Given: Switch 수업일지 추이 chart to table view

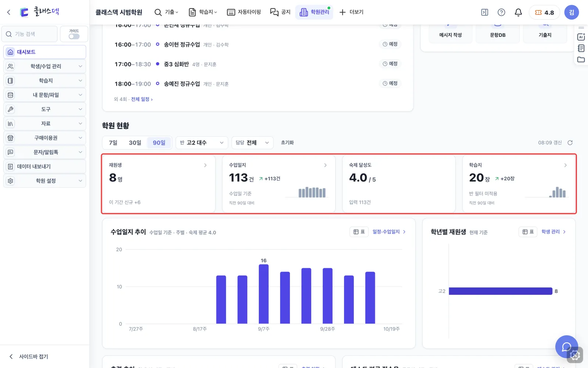Looking at the screenshot, I should coord(359,232).
